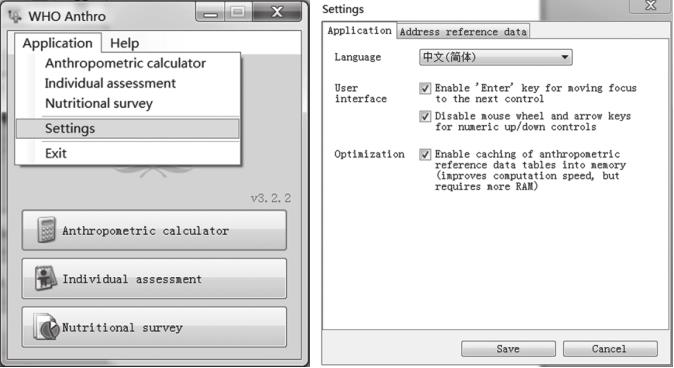674x368 pixels.
Task: Click the User interface label
Action: pos(361,93)
